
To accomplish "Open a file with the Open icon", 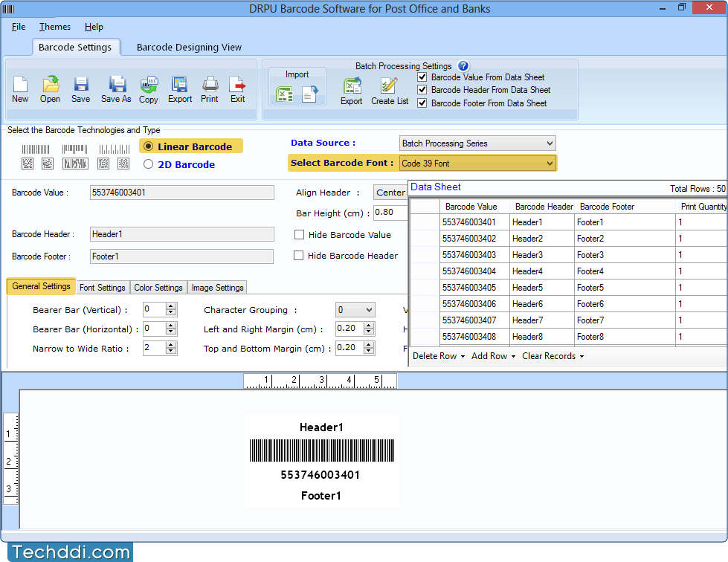I will click(x=50, y=85).
